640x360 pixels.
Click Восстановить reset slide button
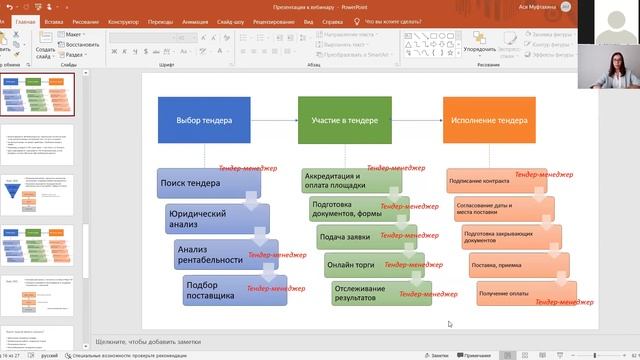pos(79,44)
